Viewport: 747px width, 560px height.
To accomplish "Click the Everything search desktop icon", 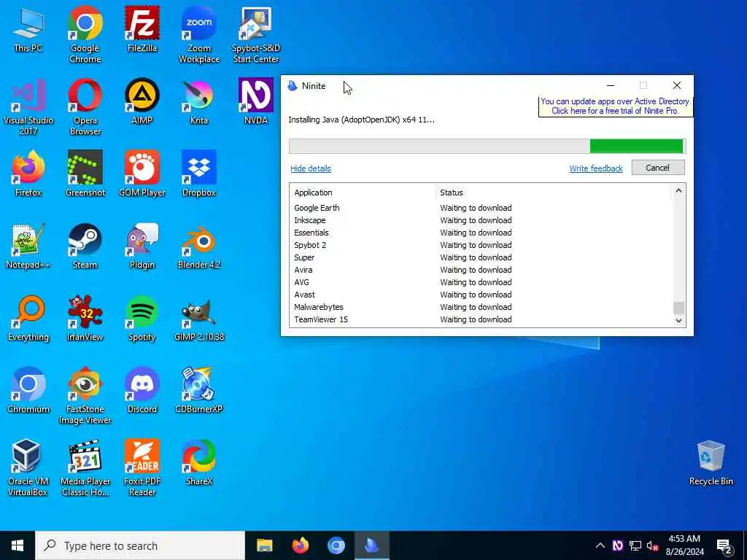I will (x=28, y=318).
